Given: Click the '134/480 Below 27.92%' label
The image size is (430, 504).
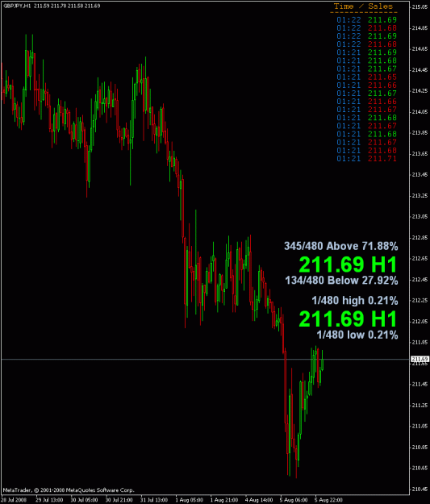Looking at the screenshot, I should [x=341, y=281].
